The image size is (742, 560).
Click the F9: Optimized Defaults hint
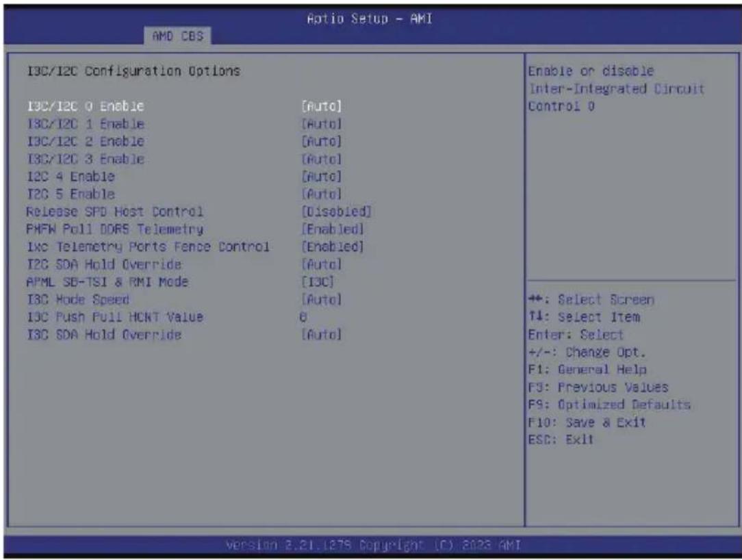point(609,405)
